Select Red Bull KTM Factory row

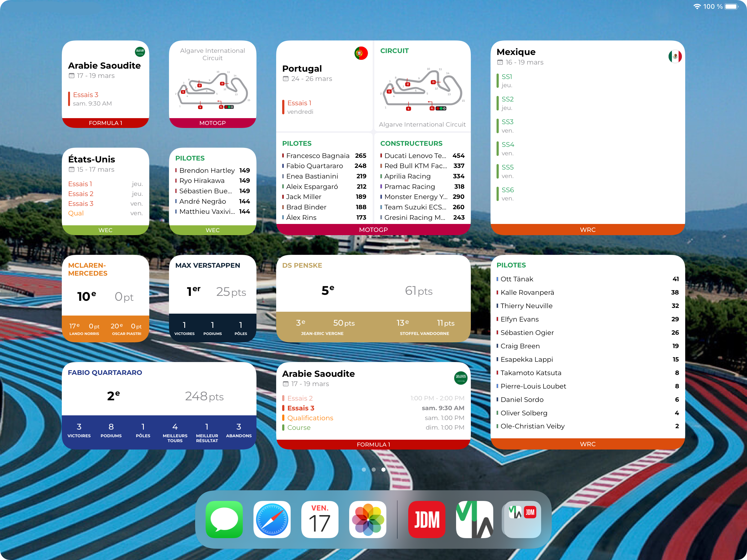pos(422,166)
